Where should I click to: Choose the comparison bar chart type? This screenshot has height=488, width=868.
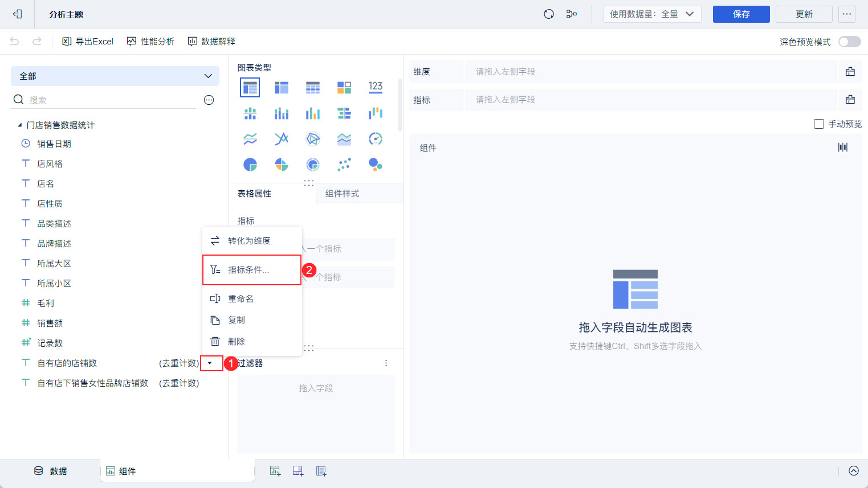click(344, 113)
